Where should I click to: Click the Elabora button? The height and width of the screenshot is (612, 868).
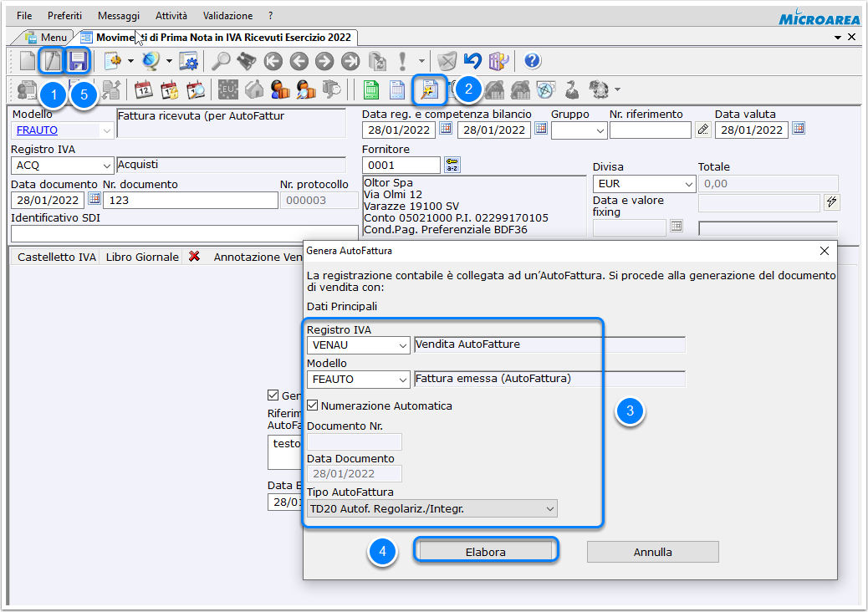[486, 552]
